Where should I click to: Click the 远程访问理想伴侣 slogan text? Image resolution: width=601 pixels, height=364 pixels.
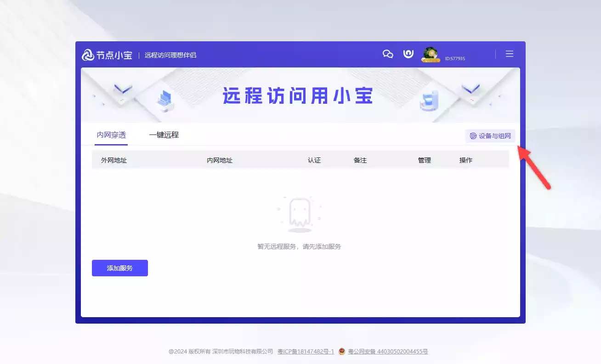[x=170, y=55]
